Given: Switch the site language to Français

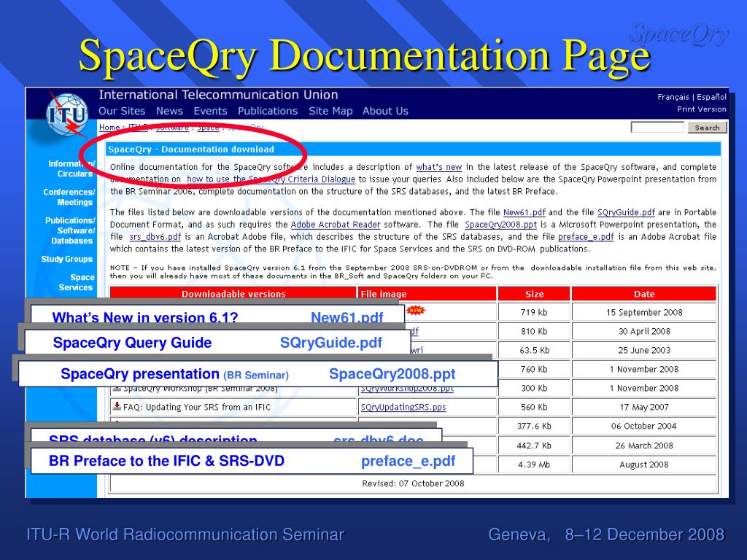Looking at the screenshot, I should pos(673,97).
